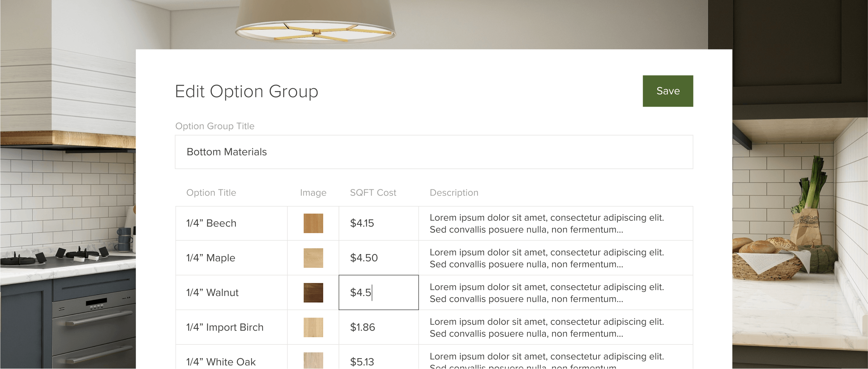Click the Walnut wood image swatch
Screen dimensions: 868x369
[x=313, y=293]
